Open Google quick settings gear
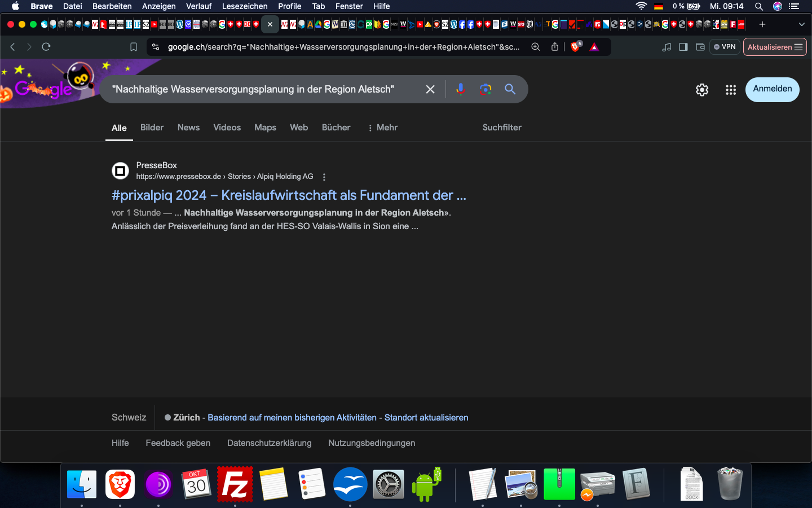Viewport: 812px width, 508px height. coord(702,90)
